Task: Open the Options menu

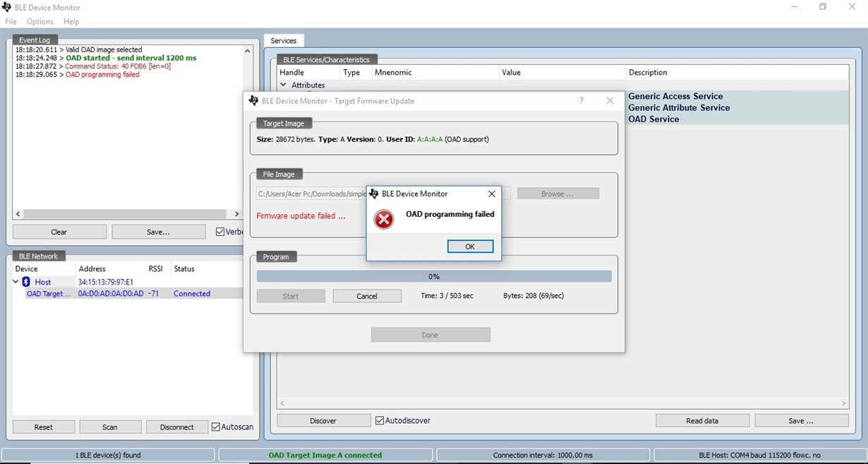Action: pos(40,22)
